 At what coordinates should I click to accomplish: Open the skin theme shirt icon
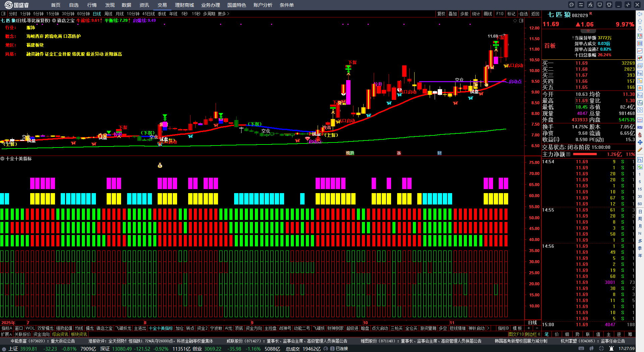pyautogui.click(x=609, y=5)
